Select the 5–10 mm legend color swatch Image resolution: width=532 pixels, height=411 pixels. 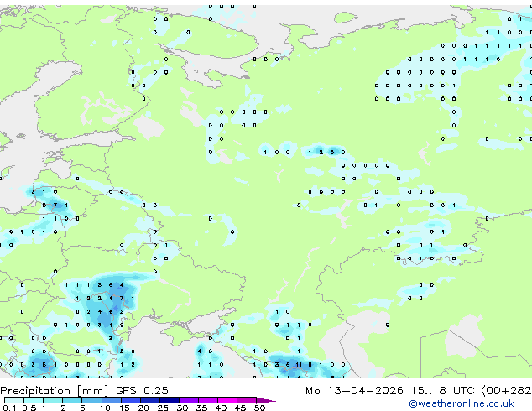[x=91, y=400]
